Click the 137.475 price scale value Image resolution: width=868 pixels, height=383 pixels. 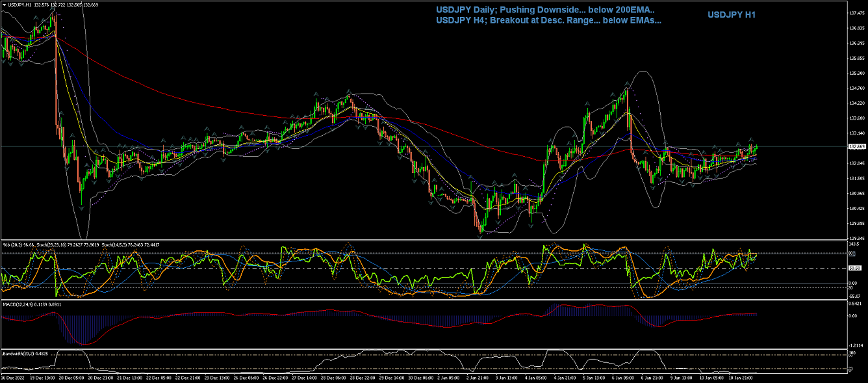pyautogui.click(x=857, y=12)
